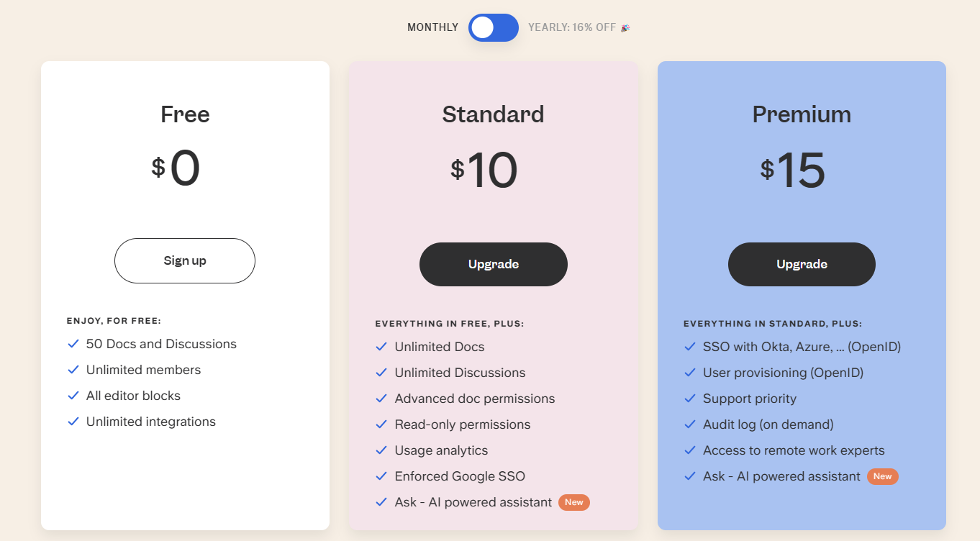Click Audit log (on demand) feature text
Screen dimensions: 980x541
pyautogui.click(x=768, y=424)
